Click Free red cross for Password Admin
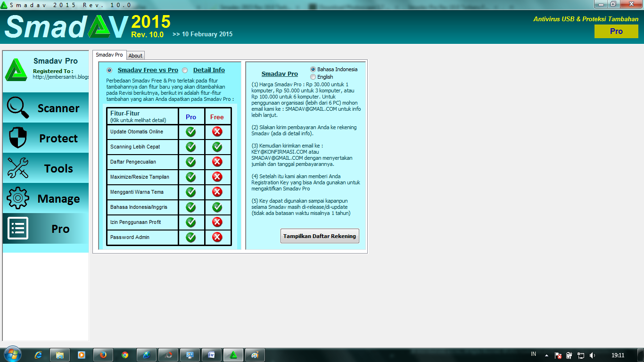Viewport: 644px width, 362px height. click(x=217, y=237)
